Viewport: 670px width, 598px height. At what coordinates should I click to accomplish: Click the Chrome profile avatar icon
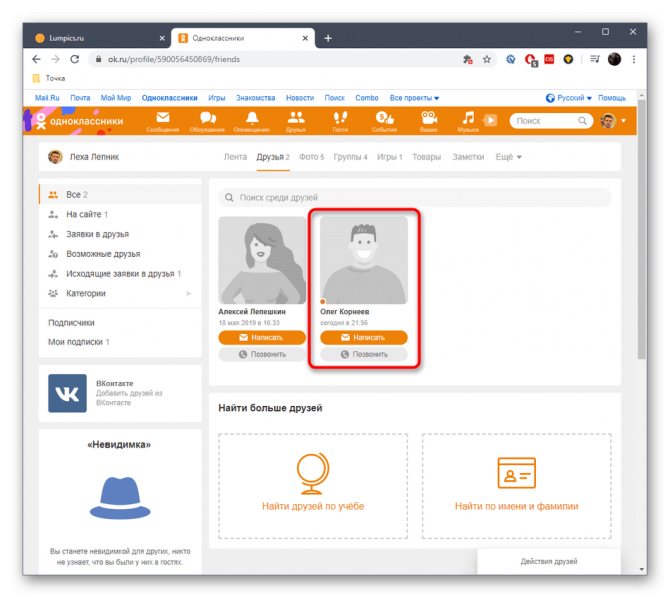[614, 59]
